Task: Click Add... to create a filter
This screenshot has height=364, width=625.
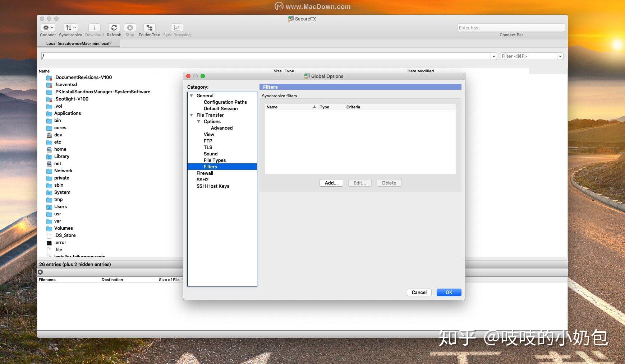Action: click(x=331, y=183)
